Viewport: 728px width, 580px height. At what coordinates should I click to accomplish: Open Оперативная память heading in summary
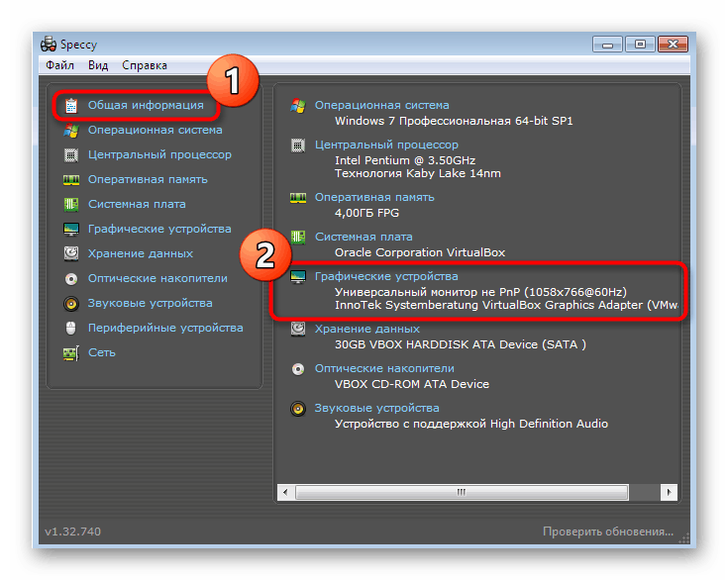[x=374, y=197]
